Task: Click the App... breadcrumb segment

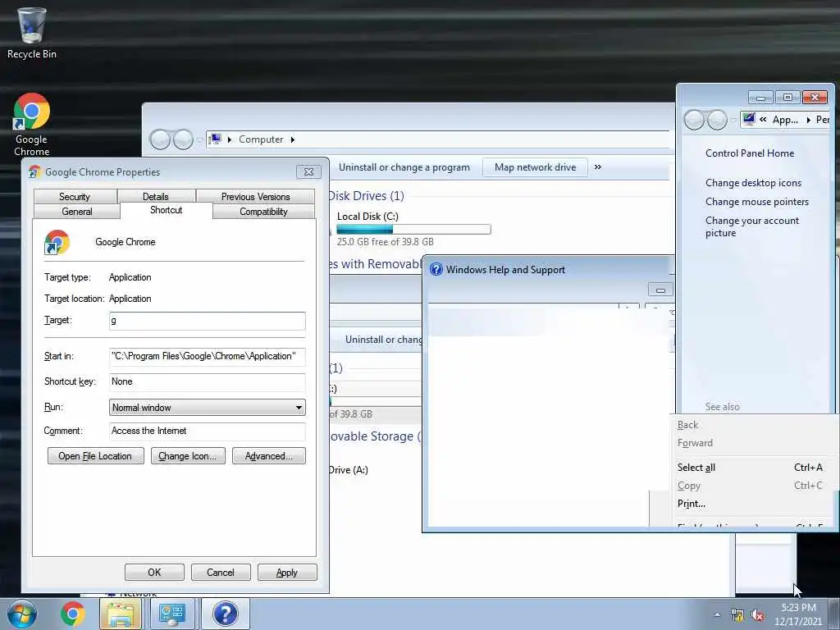Action: coord(785,120)
